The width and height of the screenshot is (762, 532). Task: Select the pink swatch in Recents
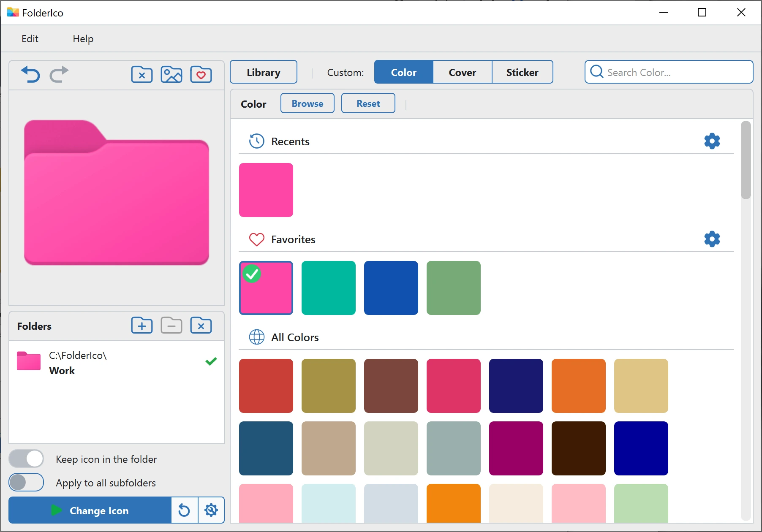point(266,190)
